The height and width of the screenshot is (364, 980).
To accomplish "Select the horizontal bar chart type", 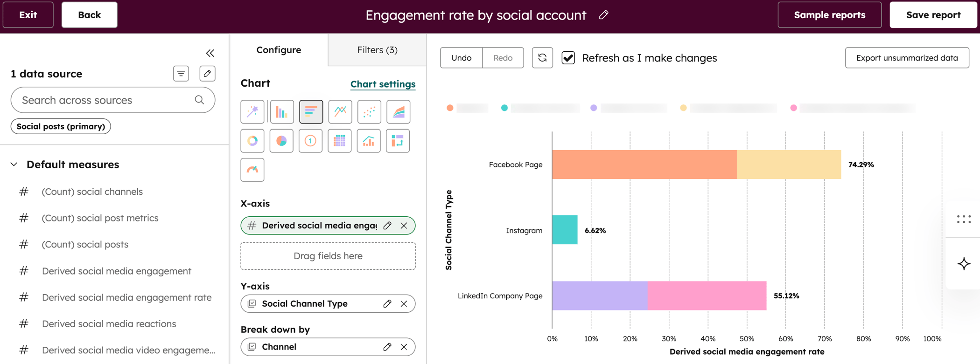I will (311, 112).
